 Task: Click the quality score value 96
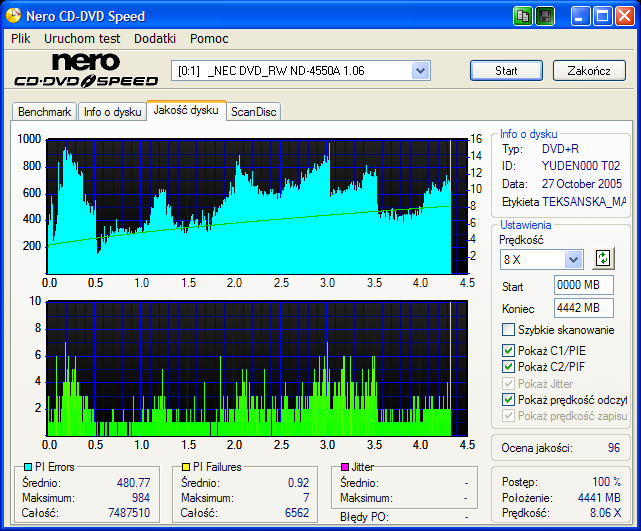tap(614, 448)
